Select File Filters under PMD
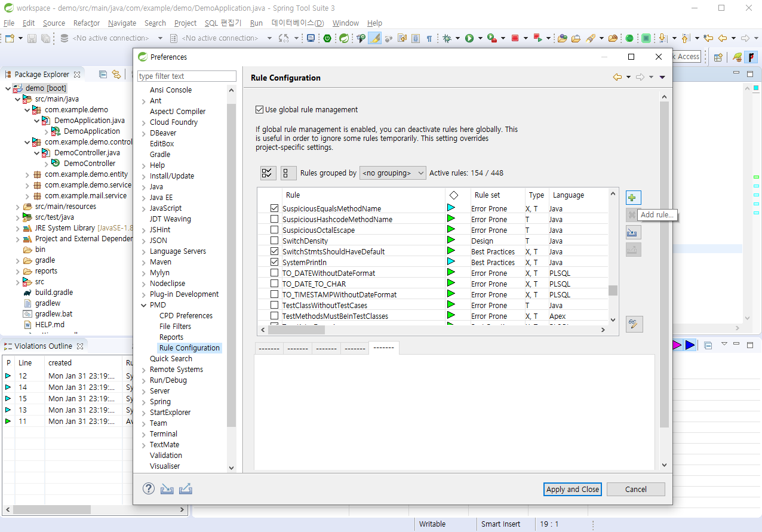The width and height of the screenshot is (762, 532). click(x=175, y=327)
